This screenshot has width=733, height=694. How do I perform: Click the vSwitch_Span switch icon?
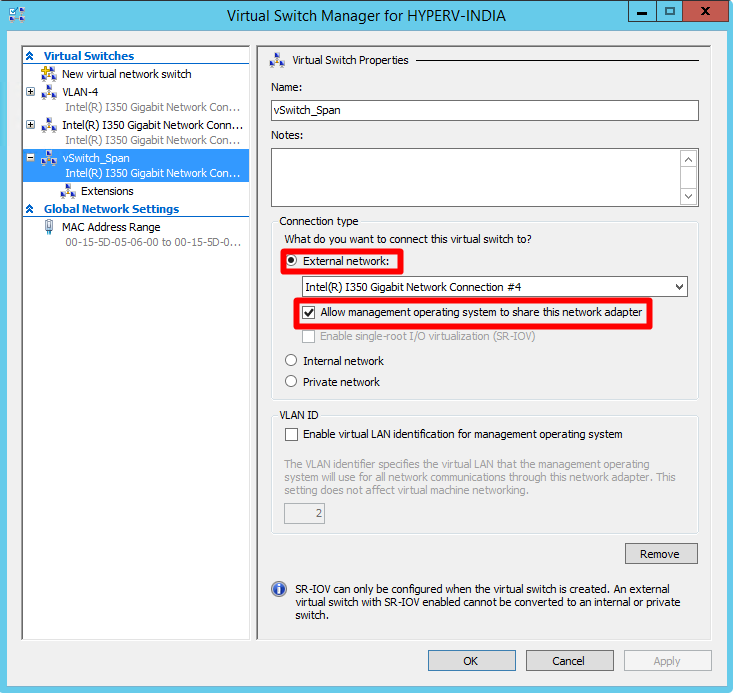[x=49, y=158]
